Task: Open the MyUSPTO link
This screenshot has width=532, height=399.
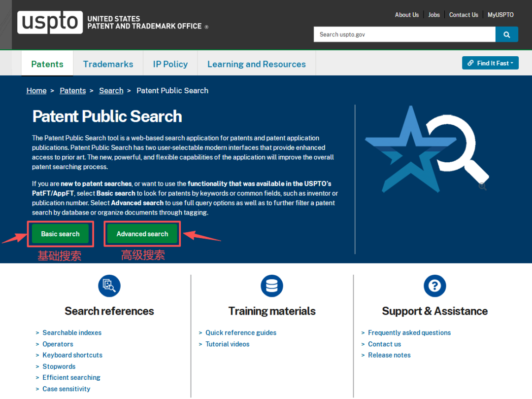Action: (x=500, y=15)
